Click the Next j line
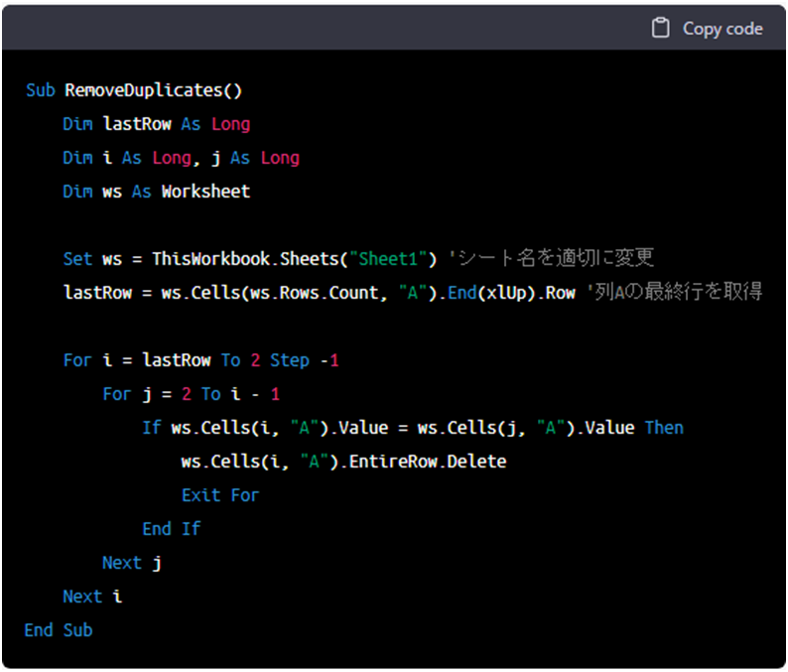 131,563
